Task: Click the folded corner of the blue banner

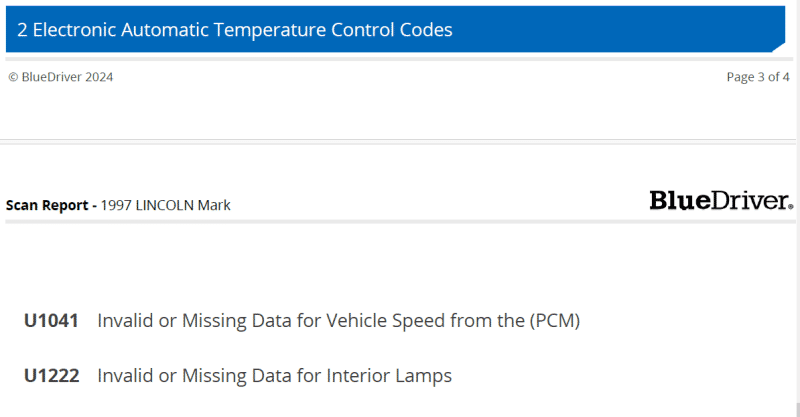Action: (779, 47)
